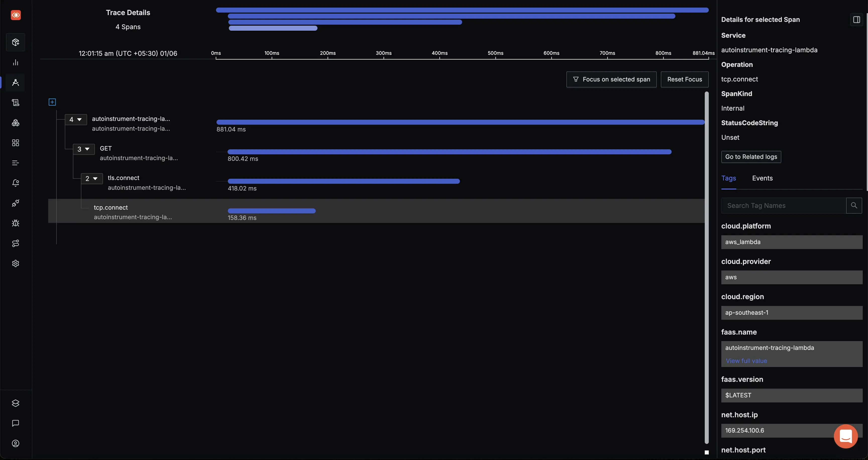Select the GET span name

tap(105, 148)
